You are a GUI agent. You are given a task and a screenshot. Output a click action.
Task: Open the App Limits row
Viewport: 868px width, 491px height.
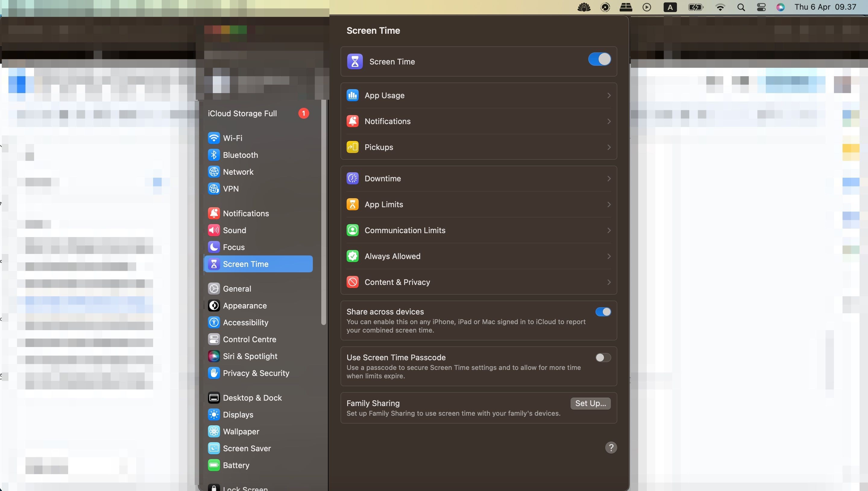coord(479,204)
